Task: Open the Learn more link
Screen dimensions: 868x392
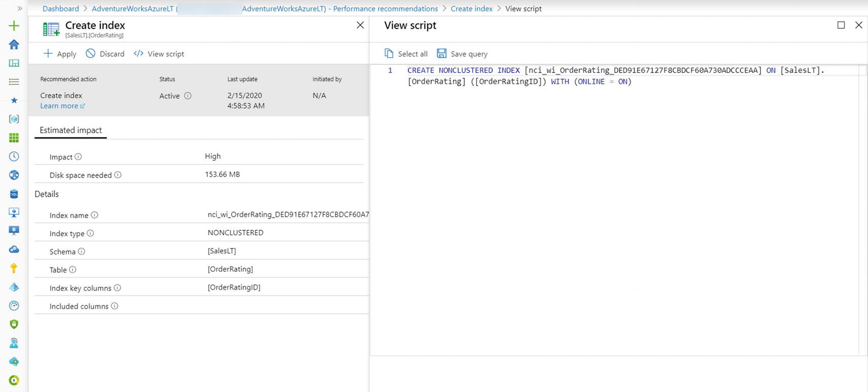Action: (x=62, y=105)
